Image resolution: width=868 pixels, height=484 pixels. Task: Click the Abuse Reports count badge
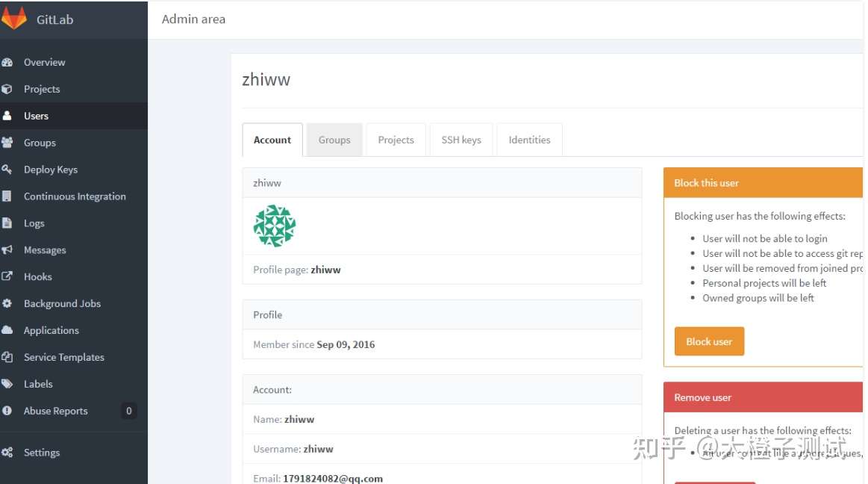129,411
